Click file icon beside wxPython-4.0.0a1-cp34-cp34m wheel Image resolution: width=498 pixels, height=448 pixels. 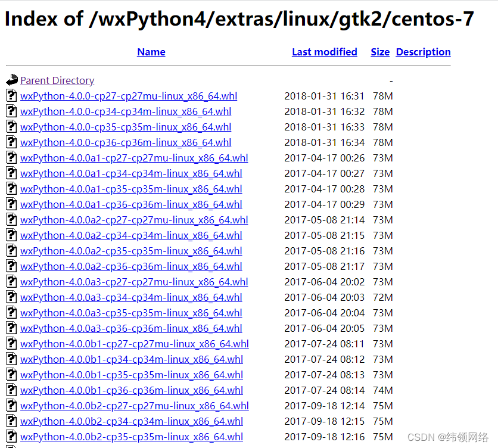point(11,173)
